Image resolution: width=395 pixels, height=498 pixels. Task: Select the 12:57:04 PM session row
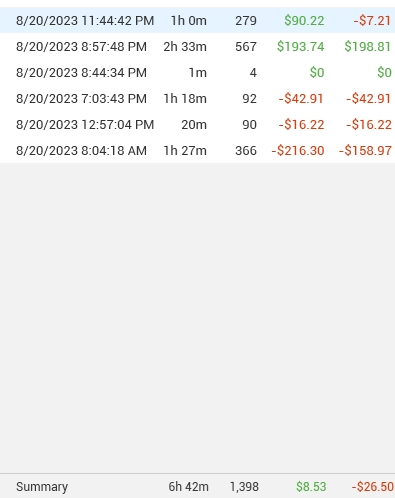(x=197, y=124)
